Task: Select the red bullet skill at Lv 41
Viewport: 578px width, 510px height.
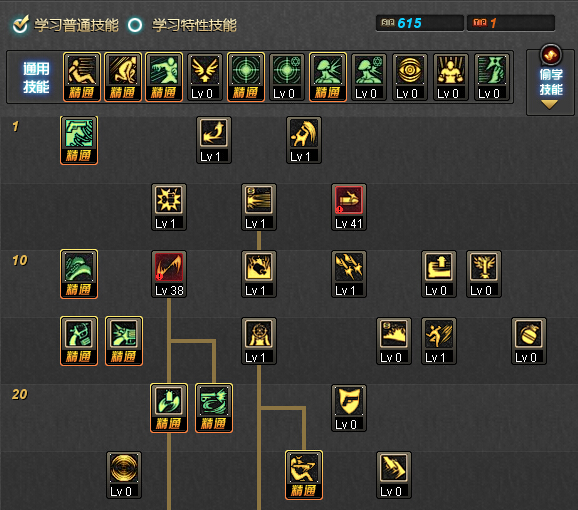Action: coord(349,207)
